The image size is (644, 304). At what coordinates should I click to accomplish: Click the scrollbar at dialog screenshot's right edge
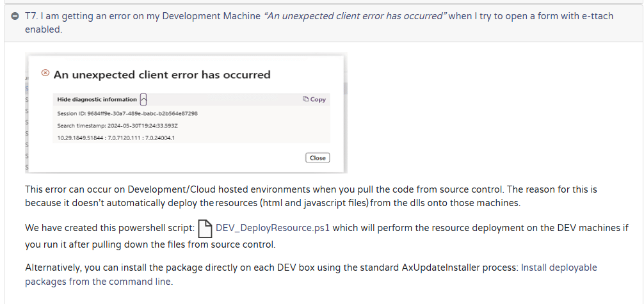pyautogui.click(x=345, y=88)
